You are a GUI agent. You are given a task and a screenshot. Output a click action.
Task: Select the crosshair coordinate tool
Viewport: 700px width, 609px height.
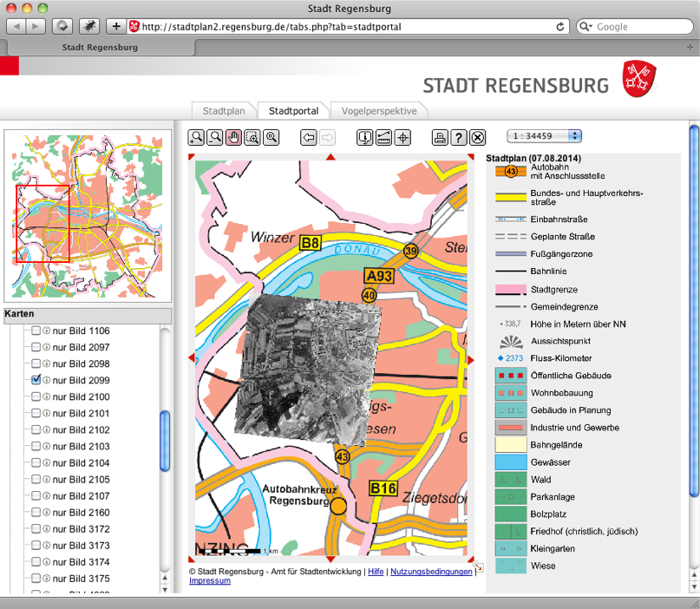pos(402,138)
